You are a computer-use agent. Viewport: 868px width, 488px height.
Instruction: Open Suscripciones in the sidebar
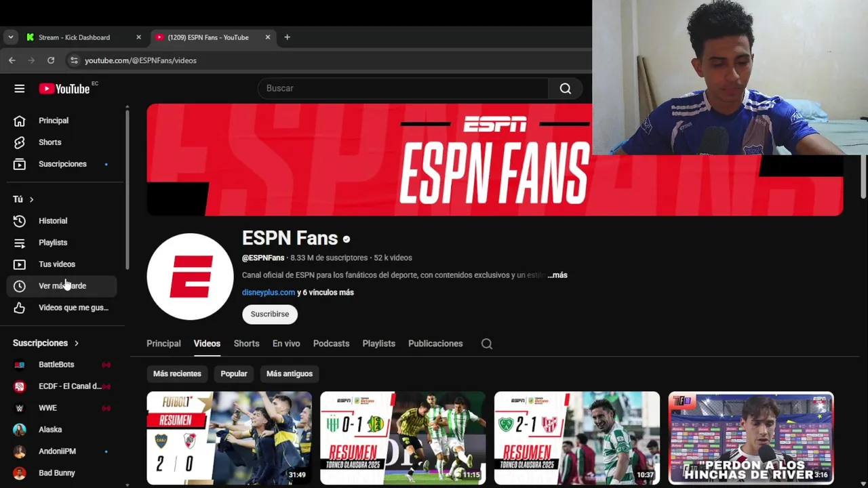coord(62,164)
